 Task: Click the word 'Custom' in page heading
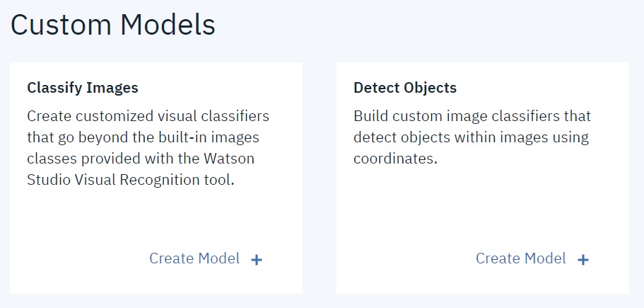click(61, 25)
